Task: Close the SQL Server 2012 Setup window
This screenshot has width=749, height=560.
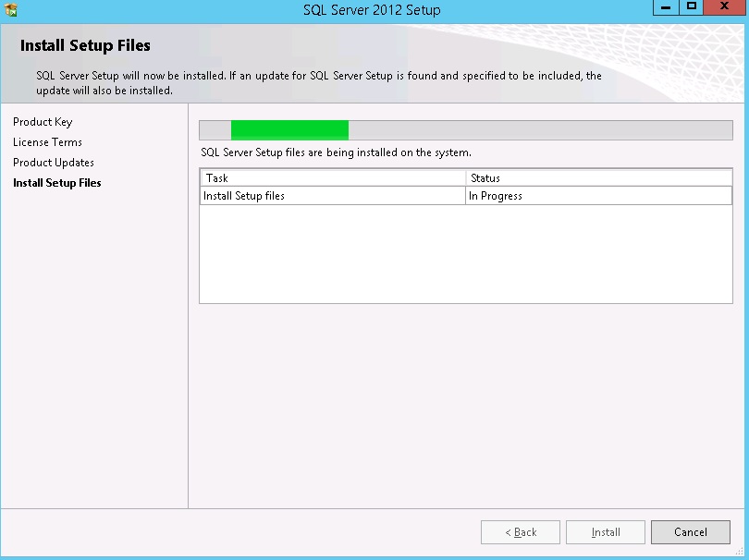Action: point(725,7)
